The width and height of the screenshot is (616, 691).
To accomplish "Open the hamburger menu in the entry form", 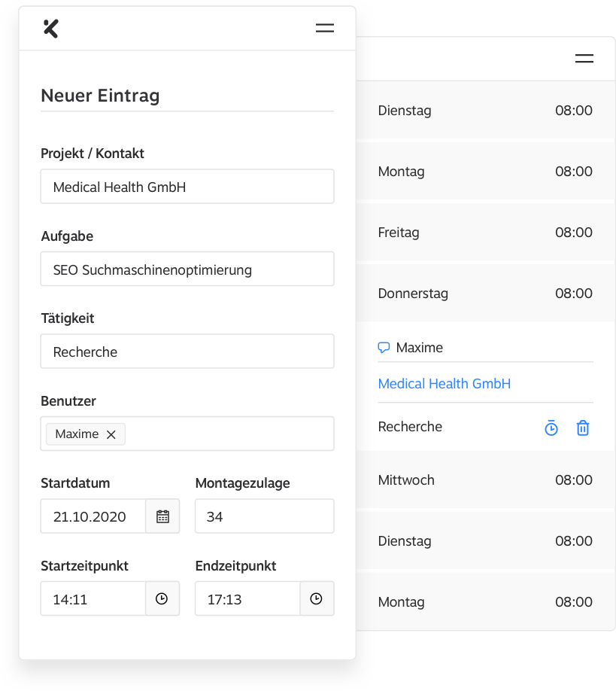I will (x=324, y=29).
